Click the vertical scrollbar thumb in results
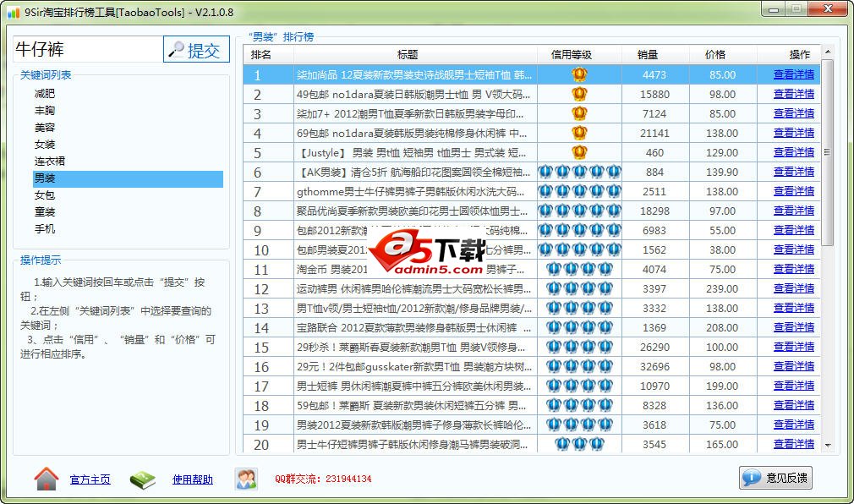 [827, 152]
